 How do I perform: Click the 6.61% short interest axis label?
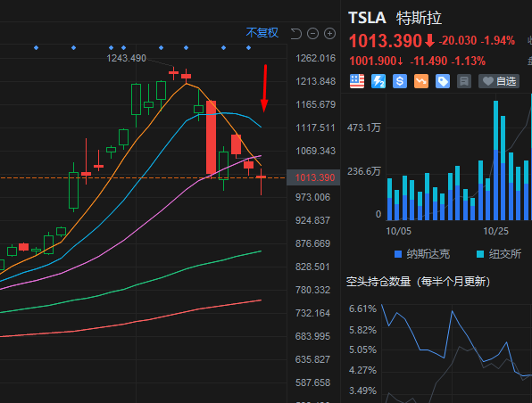point(362,308)
